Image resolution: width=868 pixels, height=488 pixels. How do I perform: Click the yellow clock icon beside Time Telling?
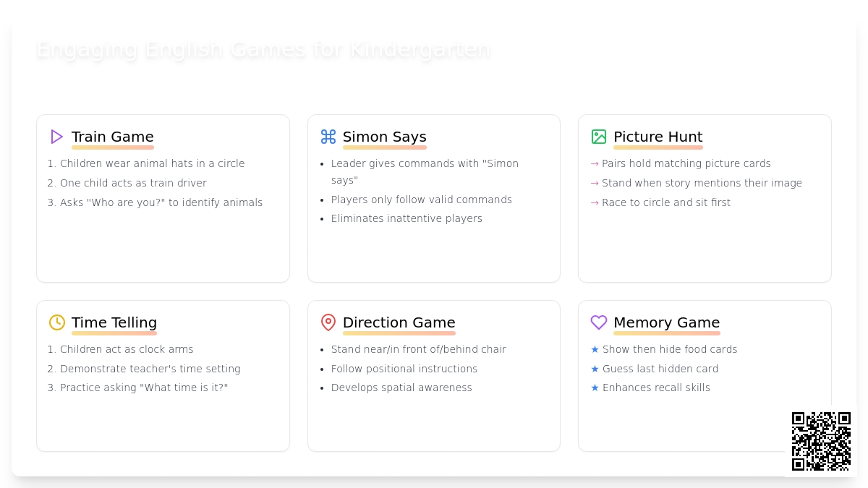57,322
